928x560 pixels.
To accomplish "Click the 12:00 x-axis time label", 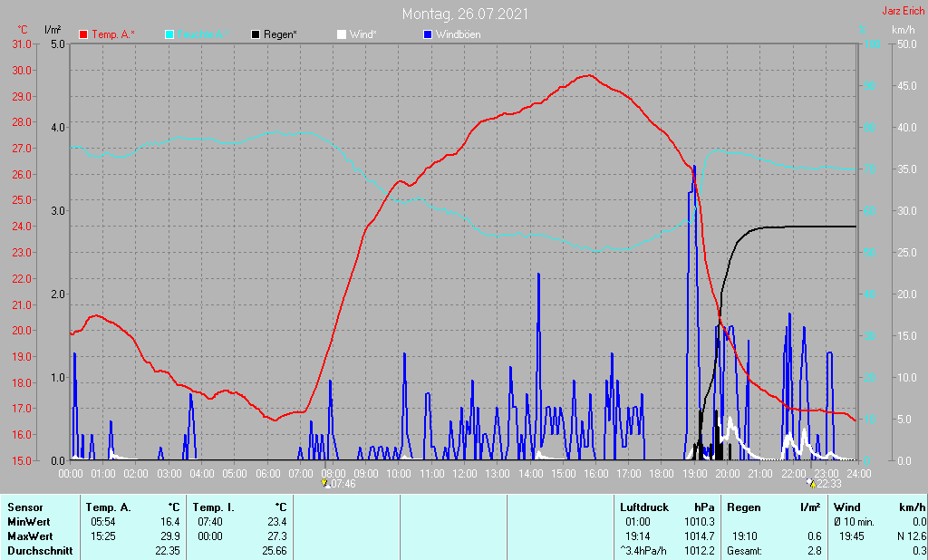I will click(465, 474).
